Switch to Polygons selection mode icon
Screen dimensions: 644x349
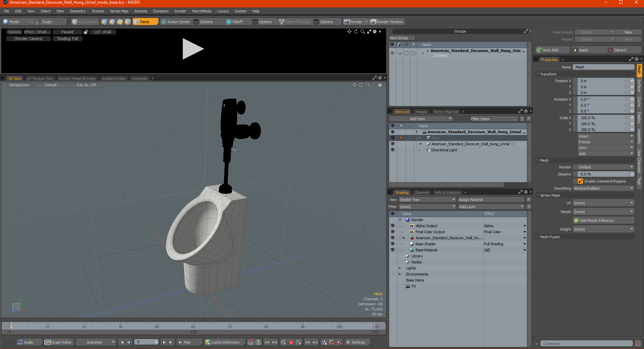pos(120,22)
